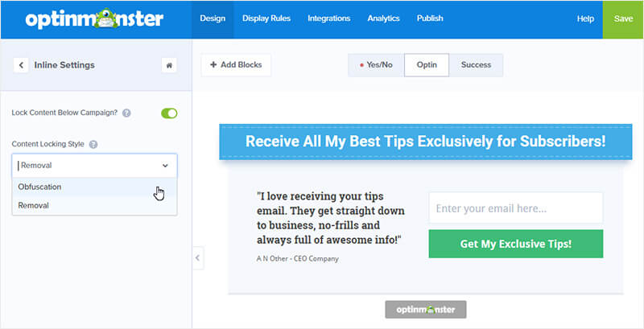Go to the Integrations tab
The image size is (644, 329).
tap(329, 19)
